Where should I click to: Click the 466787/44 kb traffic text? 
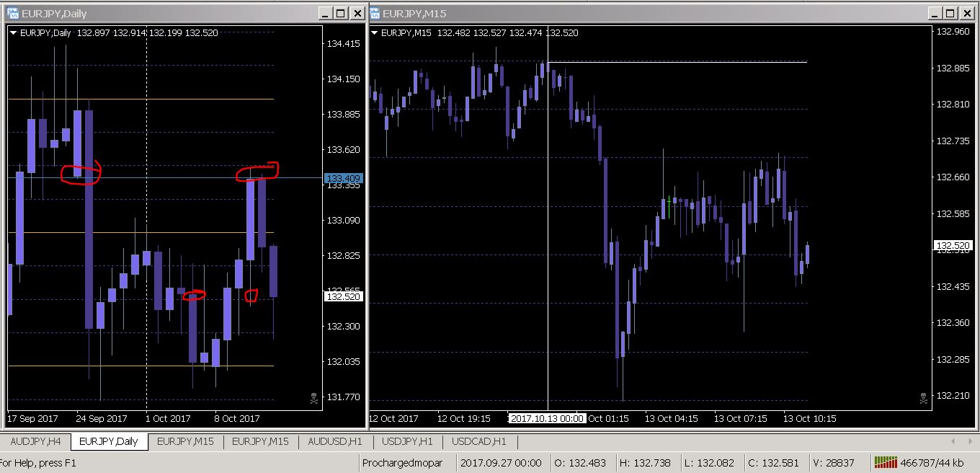click(932, 463)
